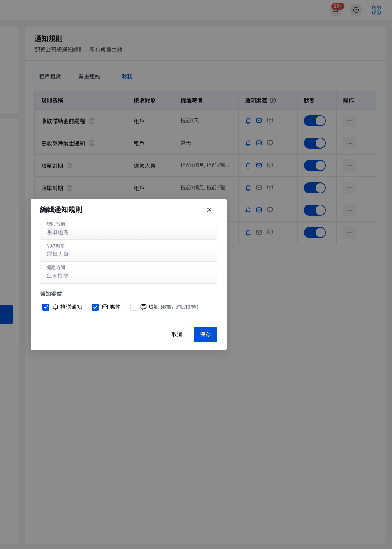Image resolution: width=392 pixels, height=549 pixels.
Task: Click help icon next to 通知渠道 header
Action: 273,100
